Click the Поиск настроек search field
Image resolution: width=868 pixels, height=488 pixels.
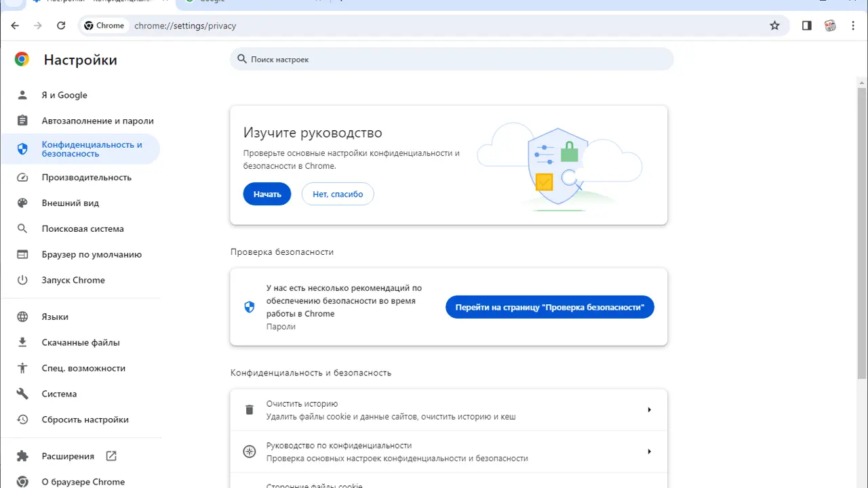point(451,60)
